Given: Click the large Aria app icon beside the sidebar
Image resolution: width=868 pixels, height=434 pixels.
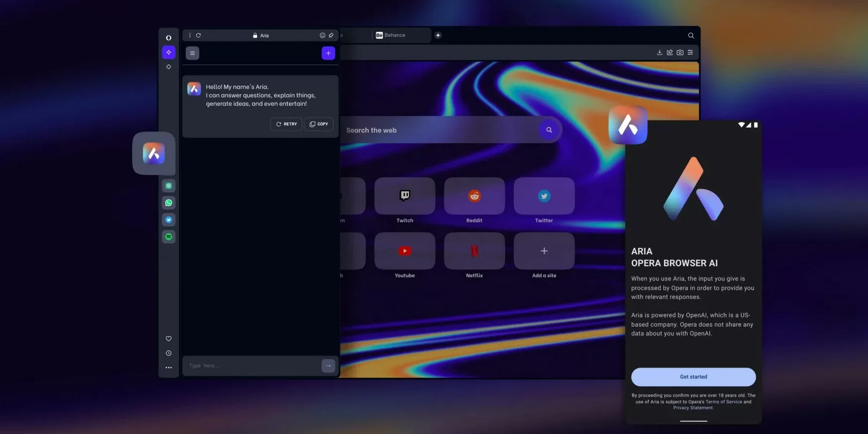Looking at the screenshot, I should click(x=154, y=154).
